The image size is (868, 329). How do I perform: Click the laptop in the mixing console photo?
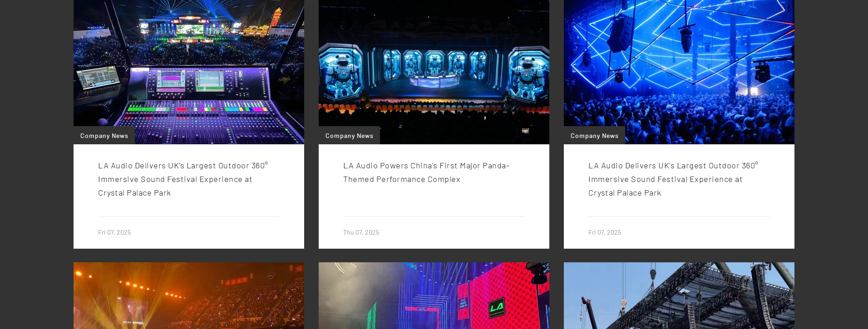click(x=98, y=81)
